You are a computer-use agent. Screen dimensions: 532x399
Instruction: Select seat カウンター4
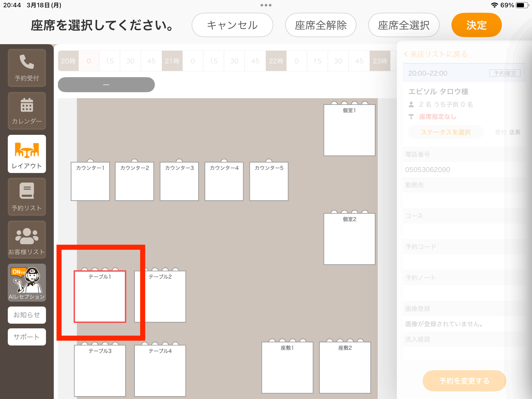[x=224, y=181]
